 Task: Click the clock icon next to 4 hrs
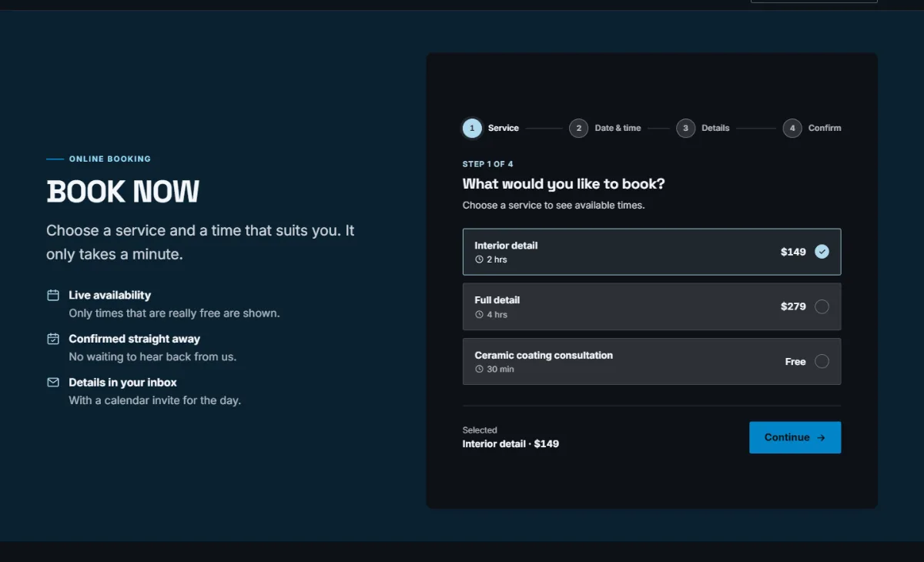pos(479,315)
